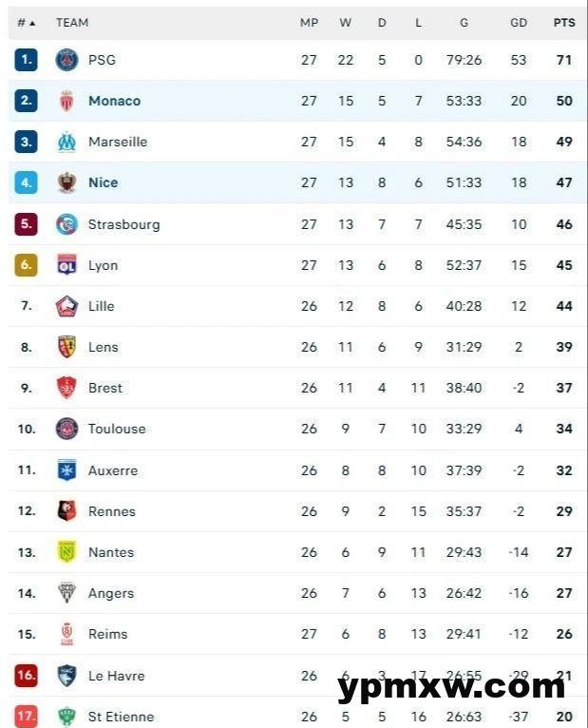This screenshot has width=588, height=728.
Task: Click the Lille club crest
Action: pos(66,306)
